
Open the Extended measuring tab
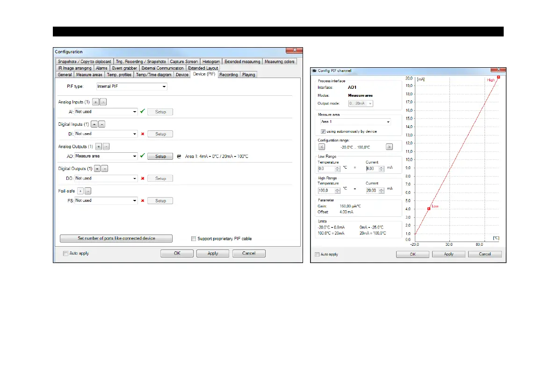242,62
